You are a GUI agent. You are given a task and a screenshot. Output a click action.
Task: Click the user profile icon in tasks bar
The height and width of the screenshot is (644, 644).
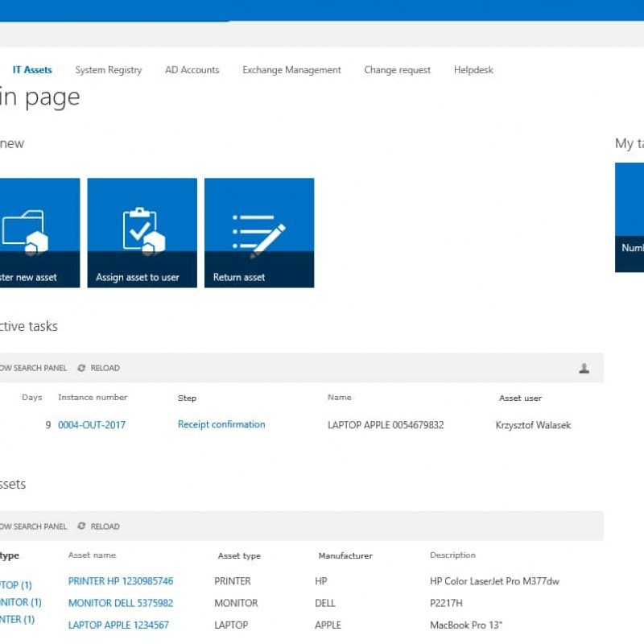coord(584,369)
